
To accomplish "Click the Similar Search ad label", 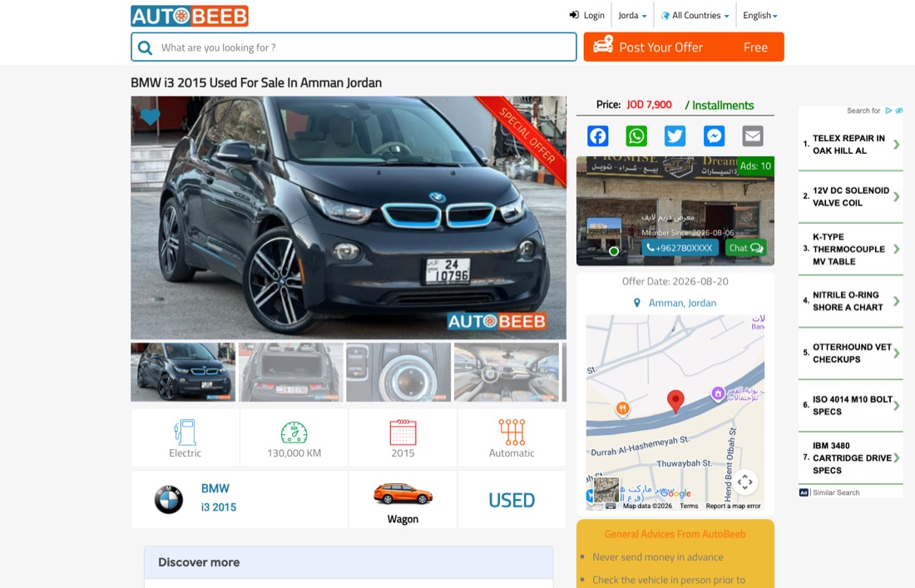I will coord(836,492).
